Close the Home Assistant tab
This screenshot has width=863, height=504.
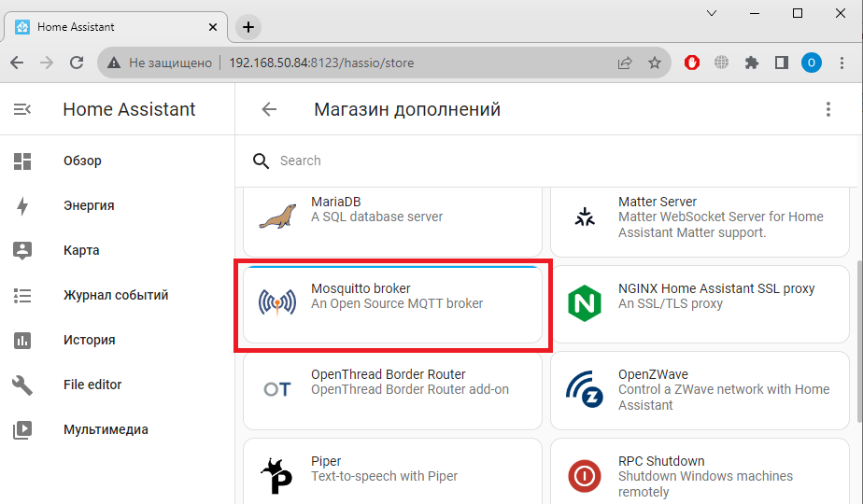pos(213,27)
